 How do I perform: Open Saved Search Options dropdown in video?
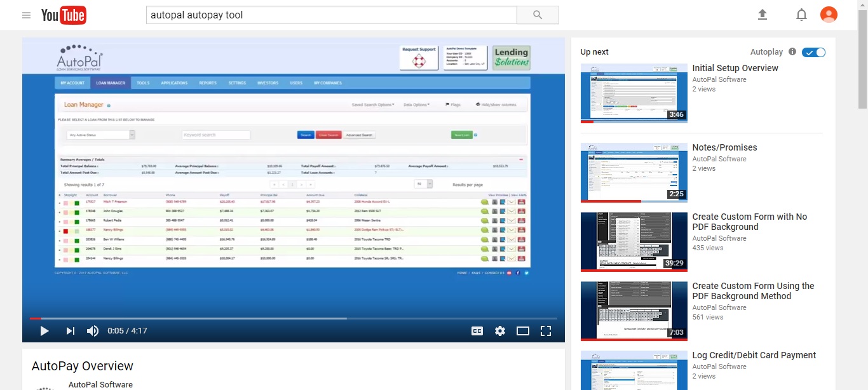point(373,105)
